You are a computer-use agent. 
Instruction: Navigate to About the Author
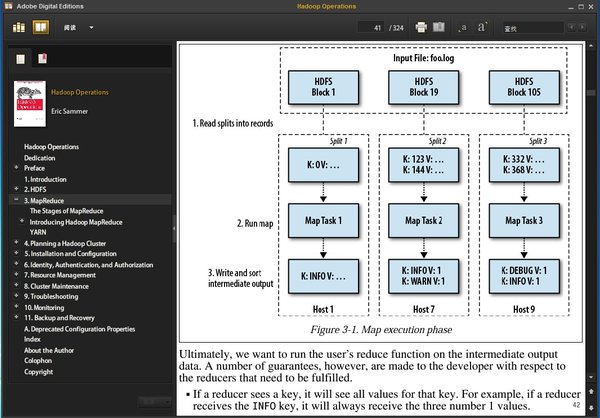point(52,350)
